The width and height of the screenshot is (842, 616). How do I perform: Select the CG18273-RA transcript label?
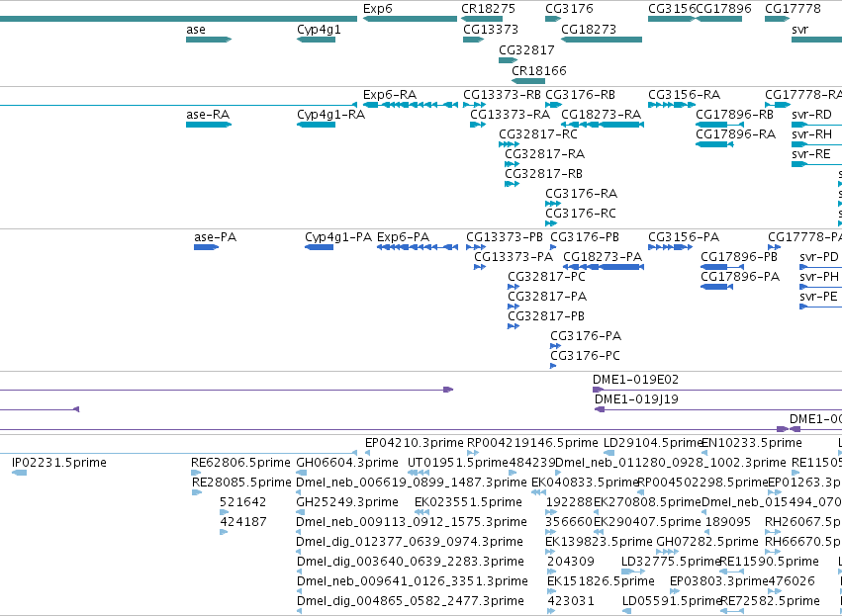tap(601, 115)
